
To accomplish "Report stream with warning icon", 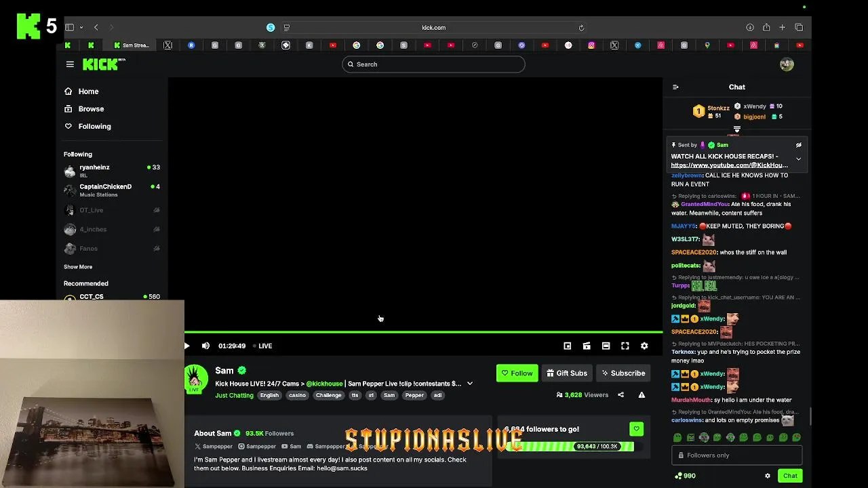I will coord(642,394).
